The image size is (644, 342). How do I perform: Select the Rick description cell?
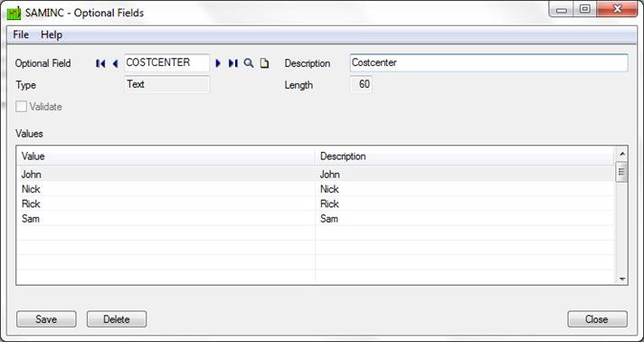[x=465, y=204]
